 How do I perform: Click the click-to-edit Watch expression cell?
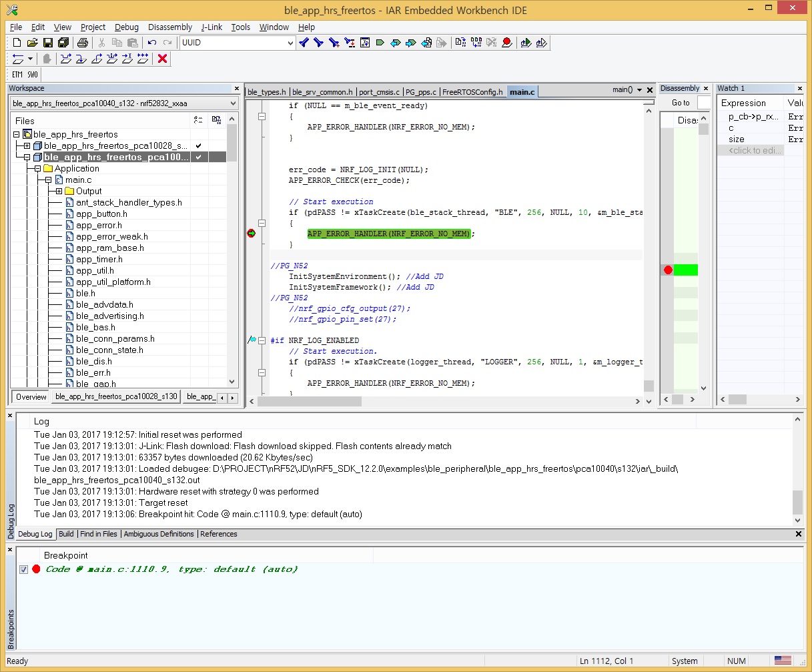pos(754,150)
